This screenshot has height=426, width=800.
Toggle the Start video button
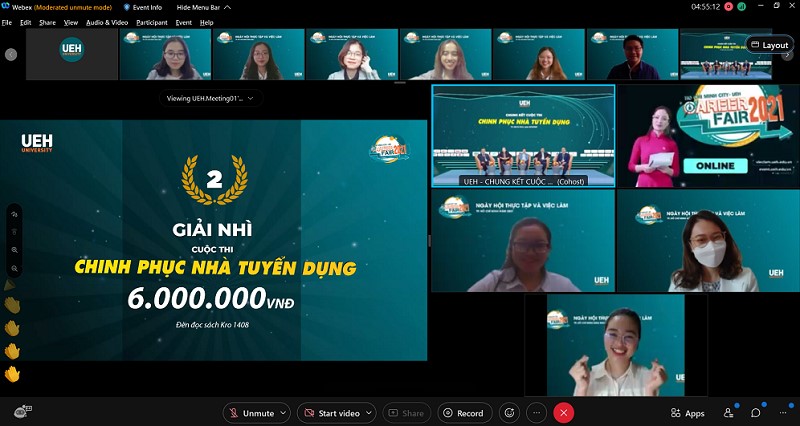tap(331, 413)
